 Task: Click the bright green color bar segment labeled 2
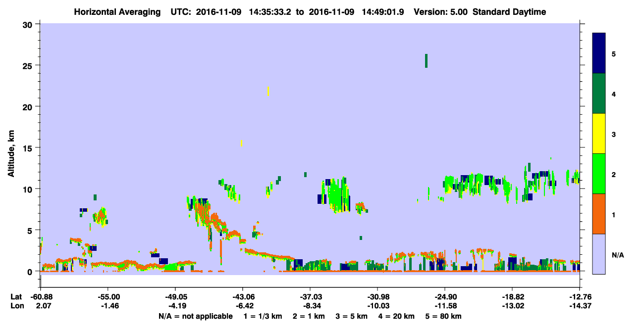coord(599,174)
